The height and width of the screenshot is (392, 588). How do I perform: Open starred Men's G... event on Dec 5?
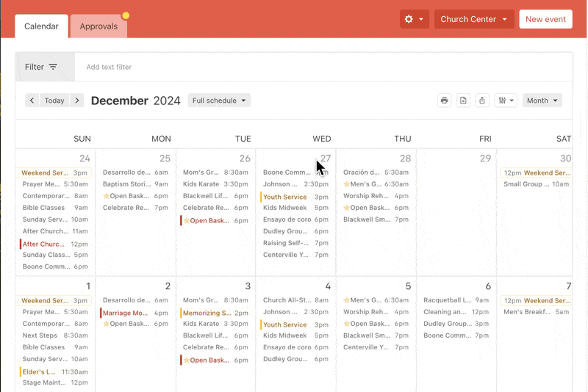point(376,300)
